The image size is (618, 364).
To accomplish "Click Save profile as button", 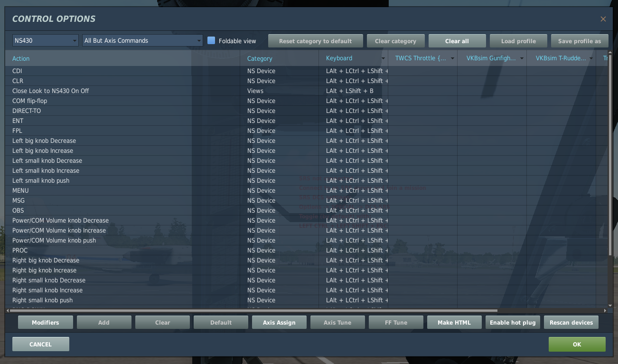I will [580, 41].
